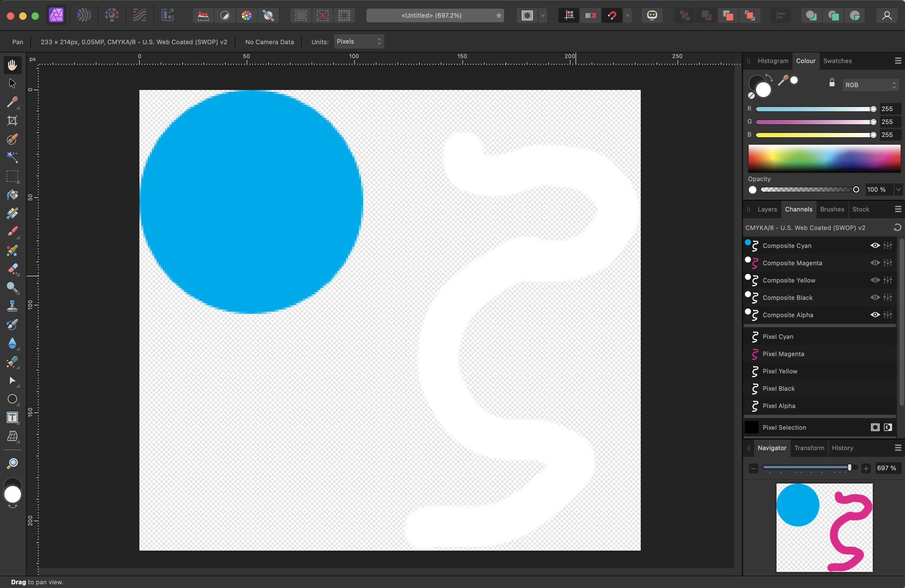Select the Crop tool
The height and width of the screenshot is (588, 905).
tap(12, 121)
